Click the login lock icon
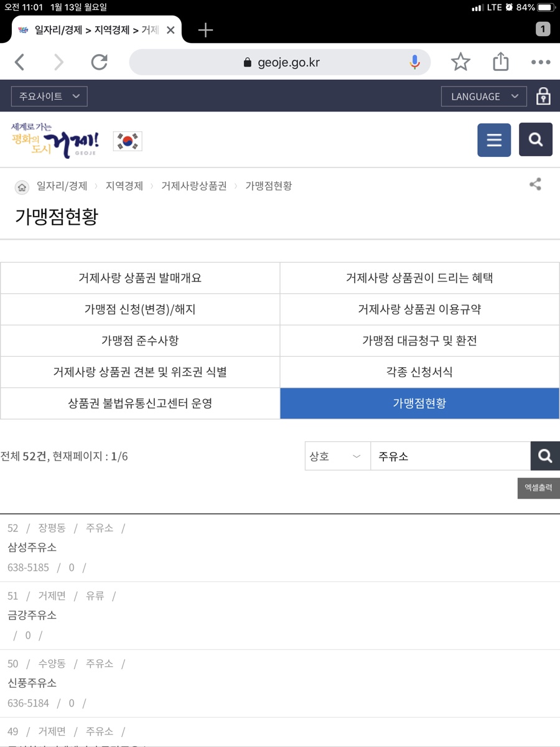 (543, 96)
